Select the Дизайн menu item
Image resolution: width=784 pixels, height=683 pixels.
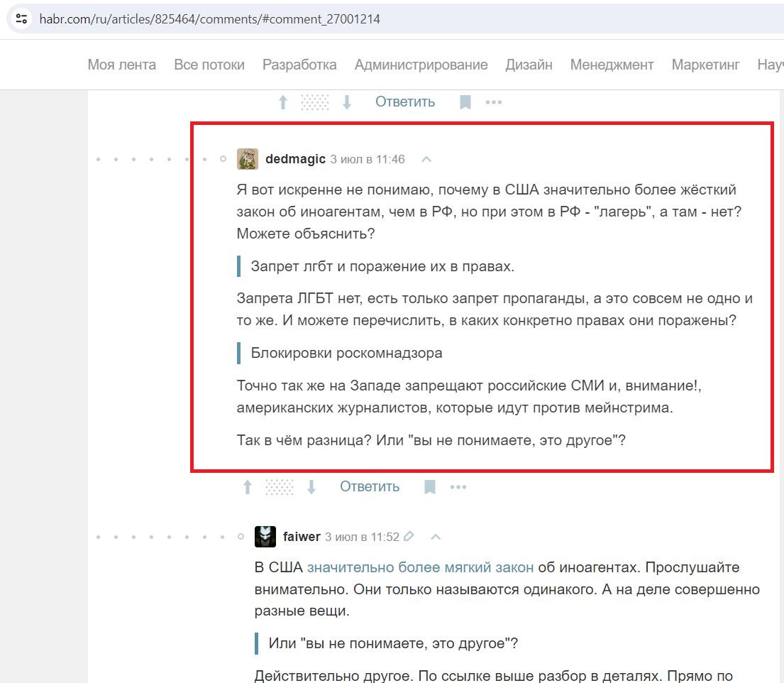[529, 65]
